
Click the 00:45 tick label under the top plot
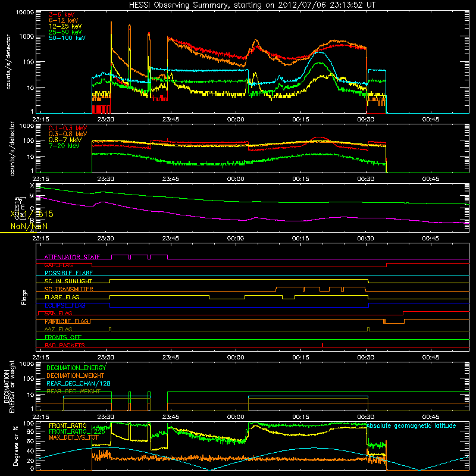click(430, 120)
